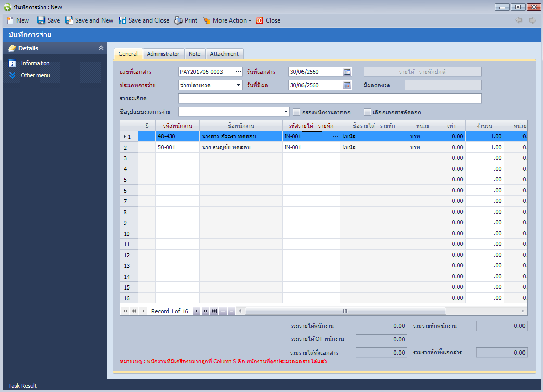The image size is (543, 392).
Task: Collapse the Details panel chevron
Action: point(101,48)
